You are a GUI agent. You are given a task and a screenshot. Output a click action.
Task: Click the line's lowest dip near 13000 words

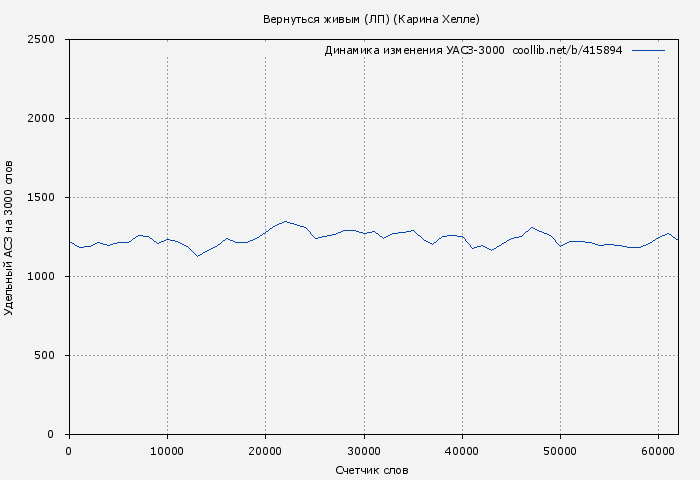[x=197, y=256]
